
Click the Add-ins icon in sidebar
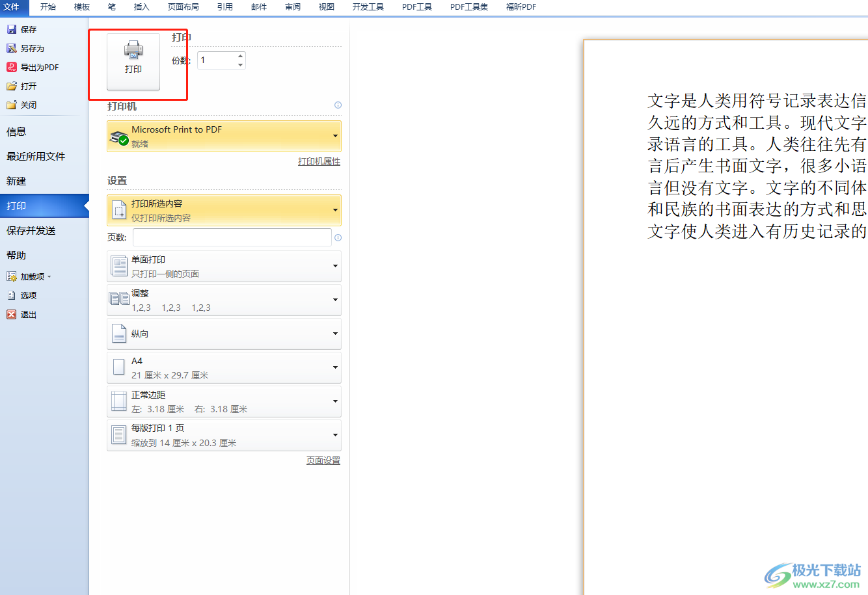point(11,276)
